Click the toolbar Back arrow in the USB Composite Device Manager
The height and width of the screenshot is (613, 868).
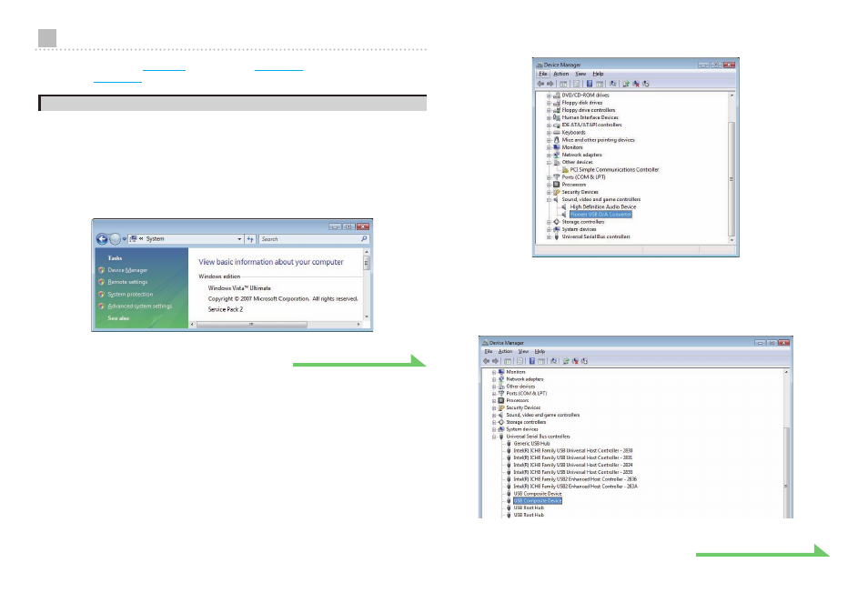(x=486, y=361)
